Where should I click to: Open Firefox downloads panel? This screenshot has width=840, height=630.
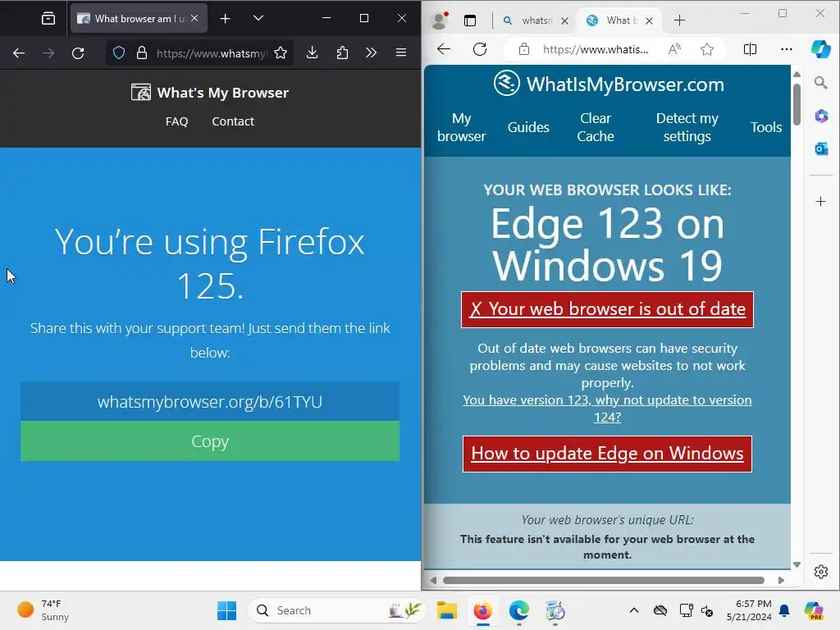pos(313,52)
